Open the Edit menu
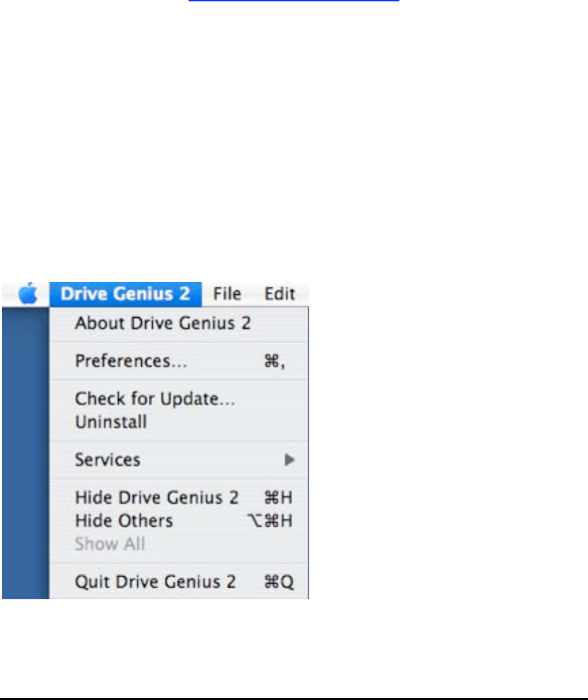 (x=280, y=294)
